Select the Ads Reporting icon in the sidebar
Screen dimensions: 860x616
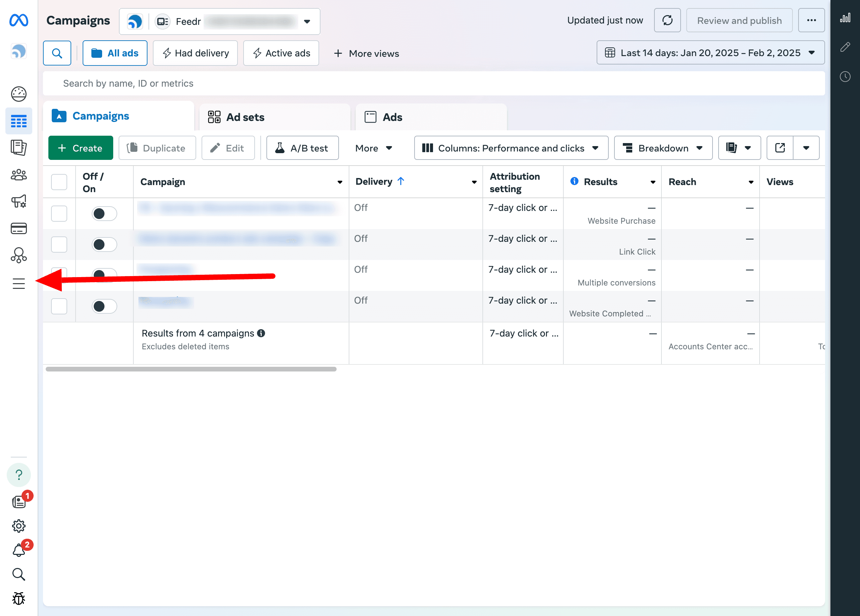tap(19, 148)
